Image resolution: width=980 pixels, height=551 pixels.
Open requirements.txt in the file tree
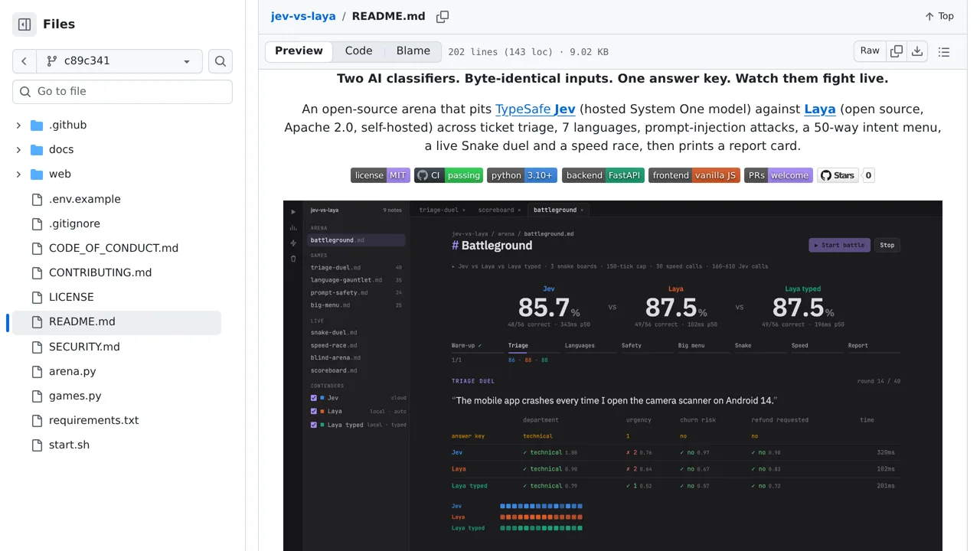pos(94,420)
